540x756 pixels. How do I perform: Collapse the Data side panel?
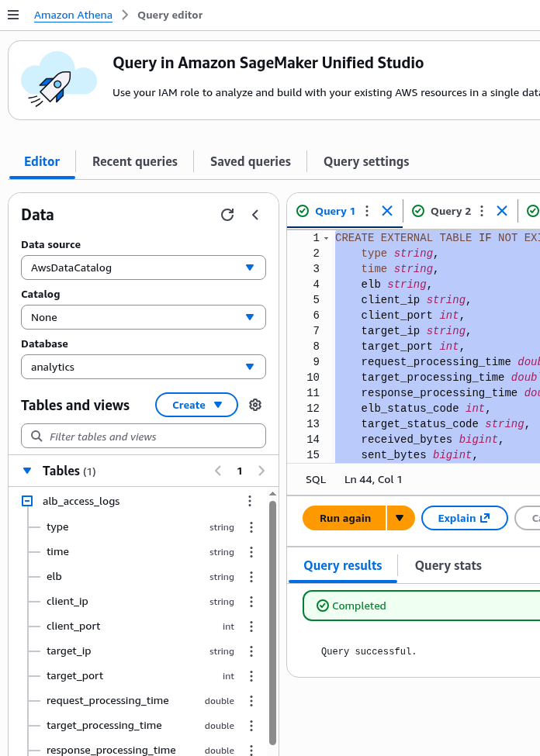(255, 215)
